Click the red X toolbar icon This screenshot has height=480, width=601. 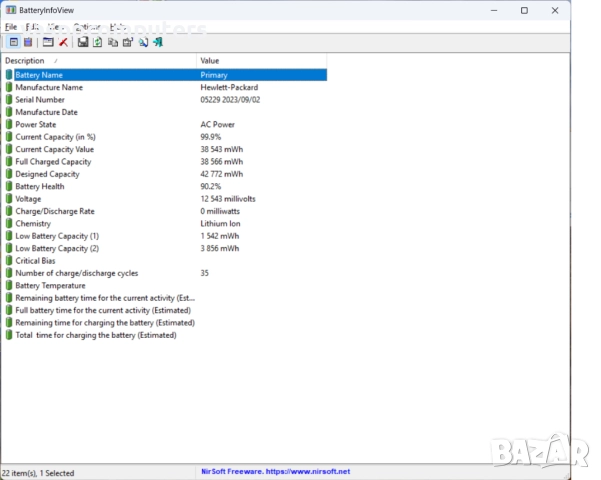tap(63, 42)
